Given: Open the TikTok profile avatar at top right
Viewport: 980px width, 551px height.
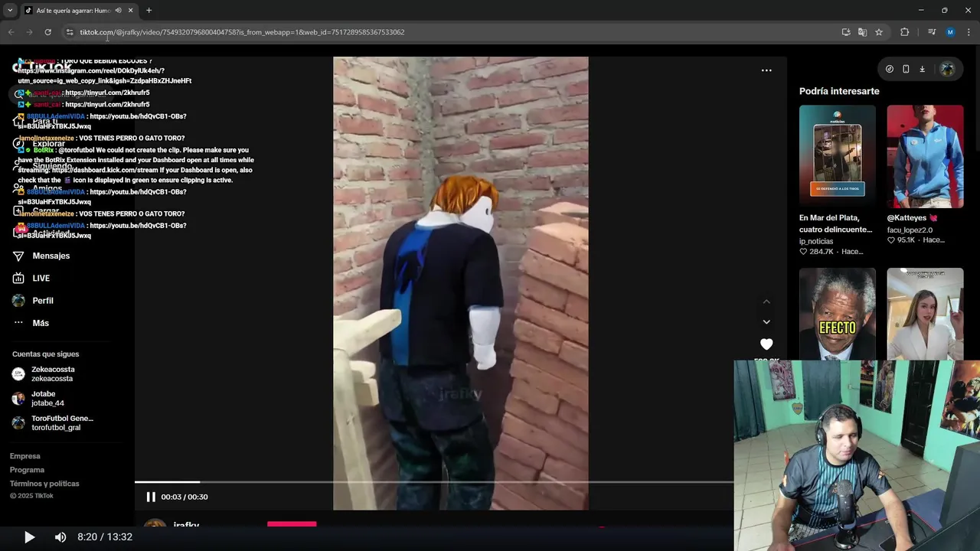Looking at the screenshot, I should (x=947, y=69).
